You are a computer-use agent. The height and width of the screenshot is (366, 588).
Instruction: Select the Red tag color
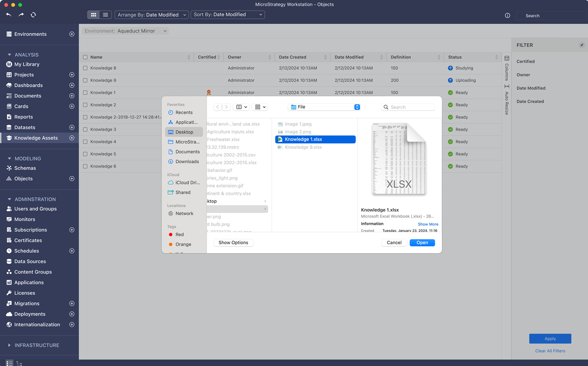[x=179, y=235]
